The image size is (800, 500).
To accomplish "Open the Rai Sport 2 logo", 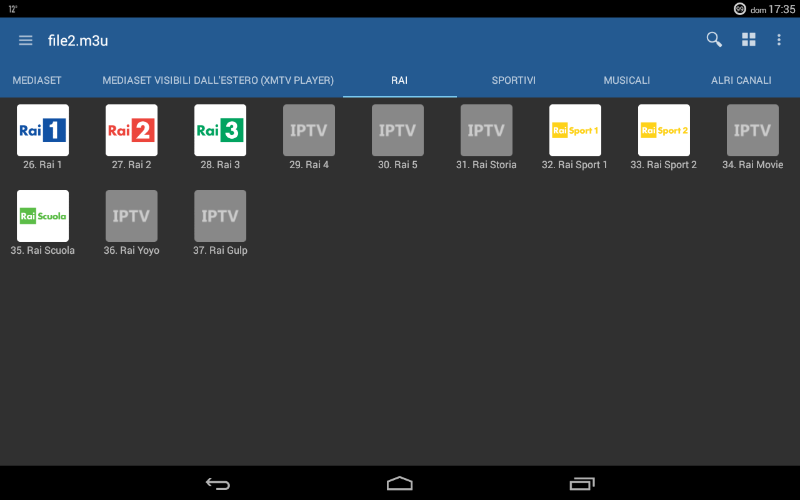I will point(664,130).
